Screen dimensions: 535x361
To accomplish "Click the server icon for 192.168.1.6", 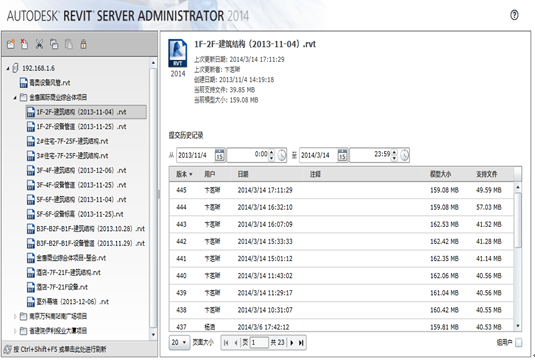I will pyautogui.click(x=15, y=68).
